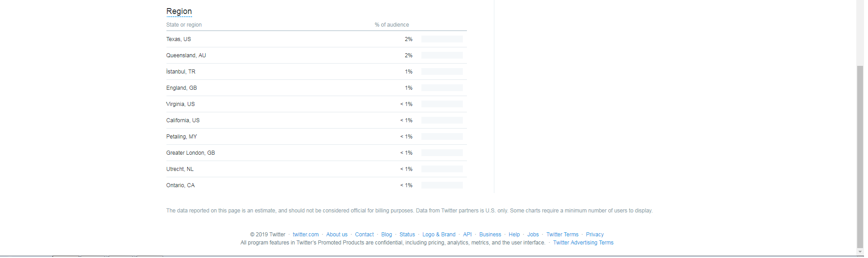Open the Privacy link

(595, 235)
